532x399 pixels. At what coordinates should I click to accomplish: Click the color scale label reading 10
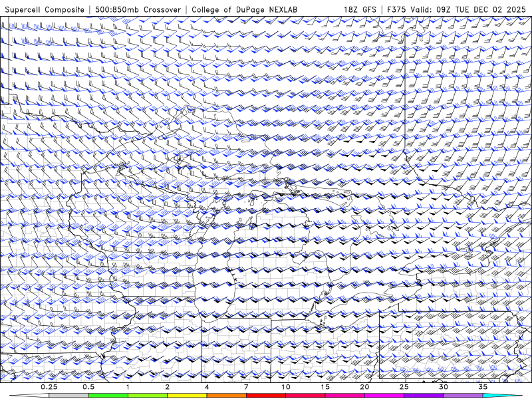[286, 387]
